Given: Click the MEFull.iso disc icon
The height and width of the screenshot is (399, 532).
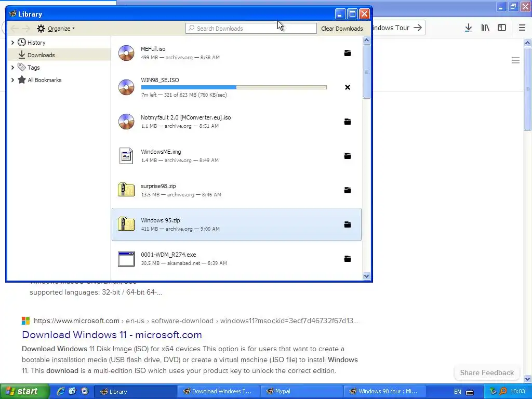Looking at the screenshot, I should point(126,53).
